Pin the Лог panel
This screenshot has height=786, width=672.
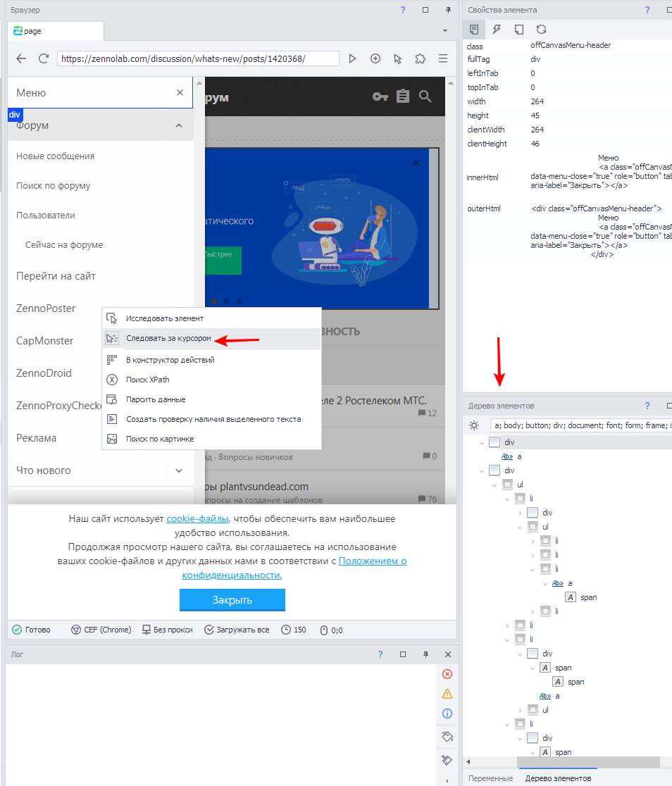click(x=425, y=654)
